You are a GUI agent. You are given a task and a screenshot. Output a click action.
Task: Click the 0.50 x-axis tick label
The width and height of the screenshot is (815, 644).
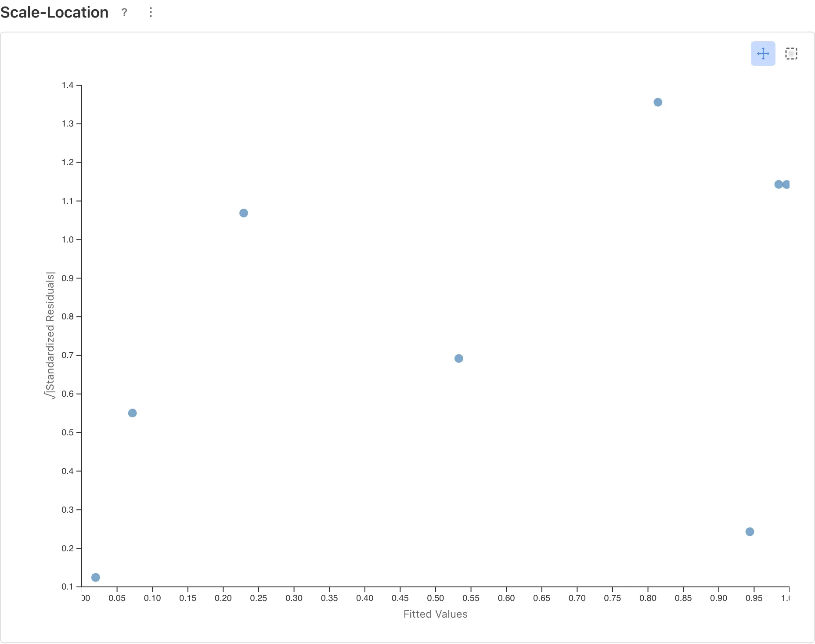tap(435, 598)
